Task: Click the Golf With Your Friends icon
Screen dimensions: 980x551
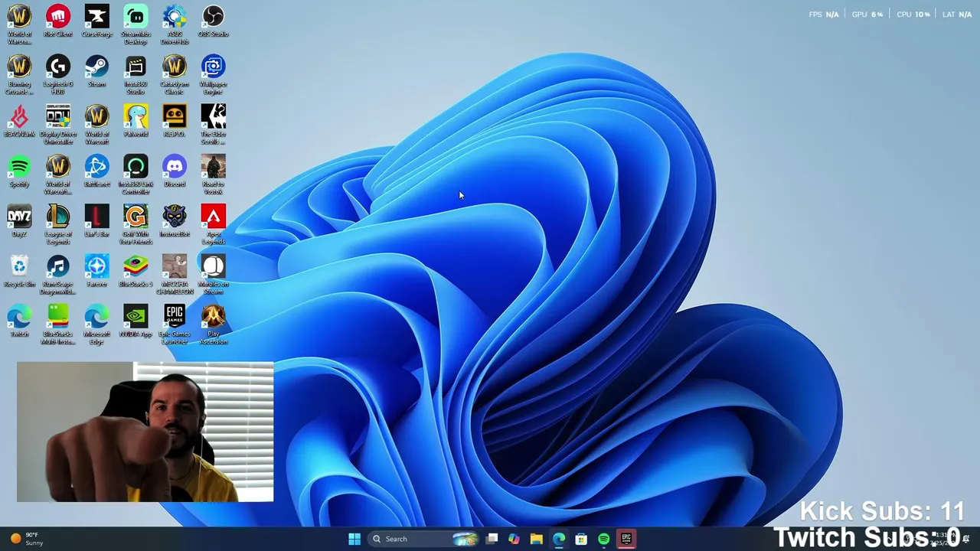Action: (136, 224)
